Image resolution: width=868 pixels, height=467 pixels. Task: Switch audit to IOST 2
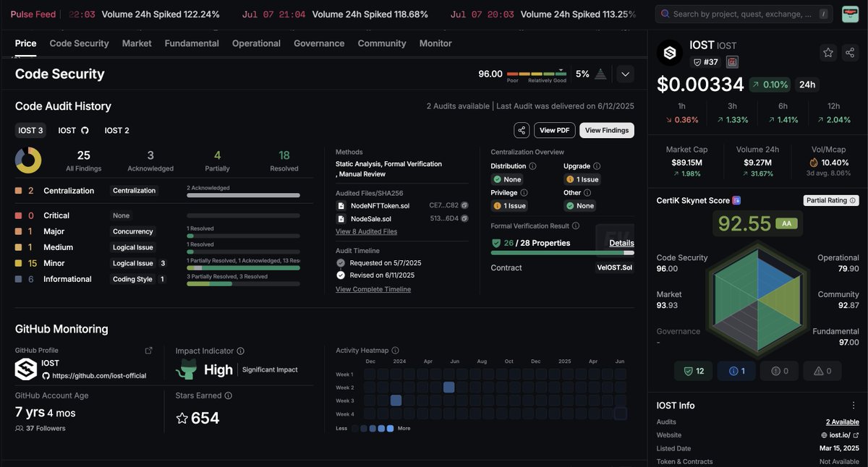click(117, 130)
